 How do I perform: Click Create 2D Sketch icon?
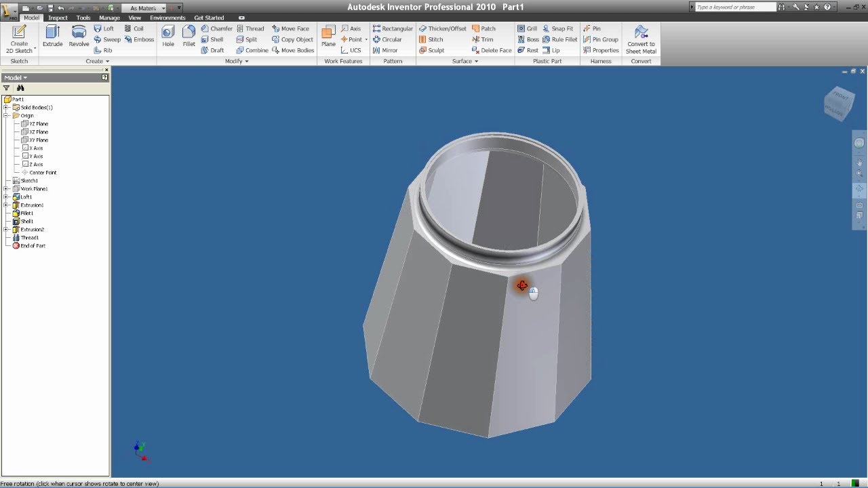(19, 39)
